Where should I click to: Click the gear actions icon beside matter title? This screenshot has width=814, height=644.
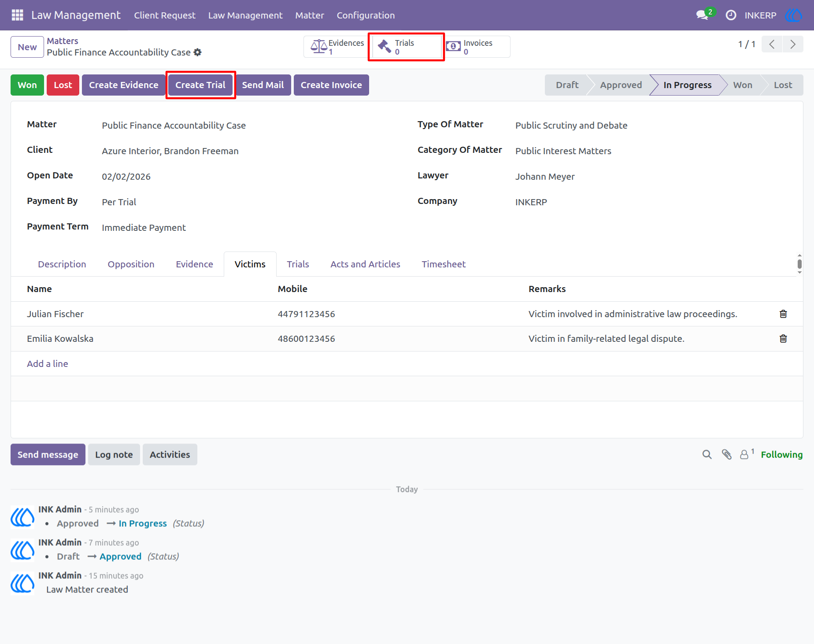point(197,52)
